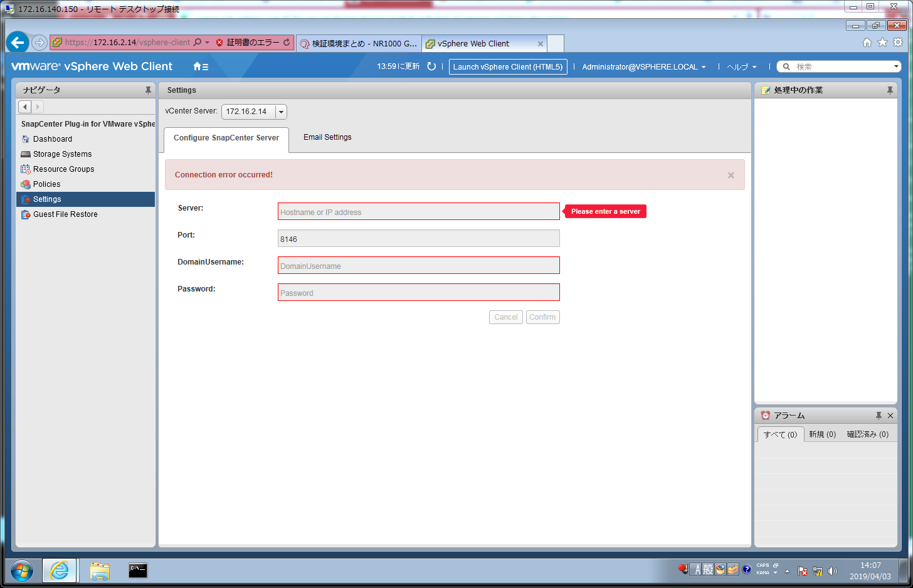The width and height of the screenshot is (913, 588).
Task: Select the 新規 (0) alarms tab
Action: (x=822, y=434)
